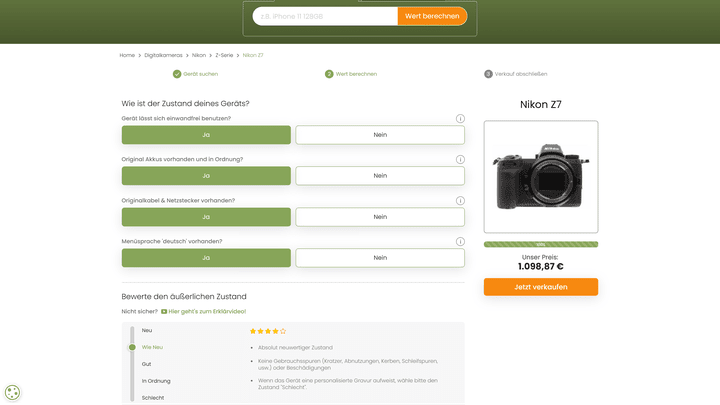720x405 pixels.
Task: Click Jetzt verkaufen button
Action: tap(541, 287)
